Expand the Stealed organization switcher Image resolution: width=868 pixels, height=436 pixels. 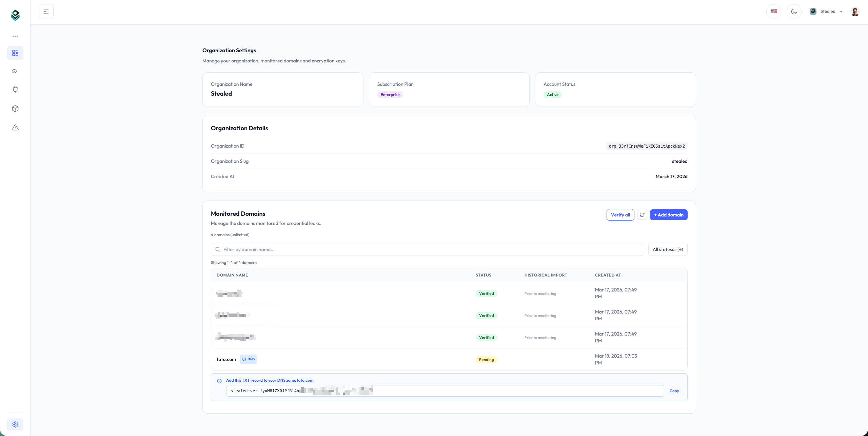826,11
